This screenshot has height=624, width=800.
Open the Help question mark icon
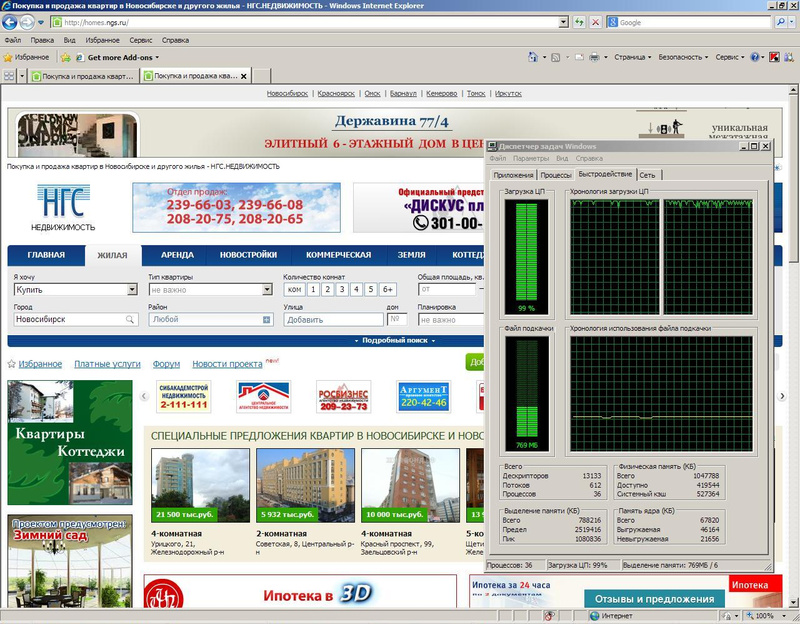pos(755,57)
